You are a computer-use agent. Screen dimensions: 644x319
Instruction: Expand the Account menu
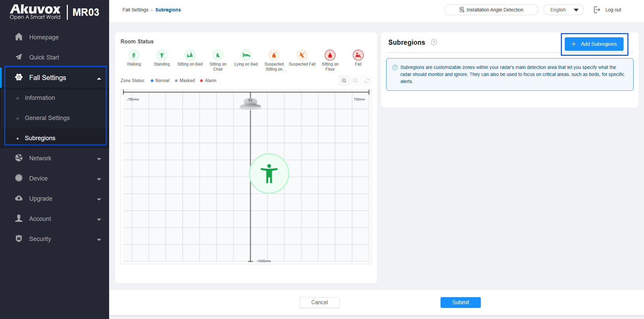pos(99,220)
